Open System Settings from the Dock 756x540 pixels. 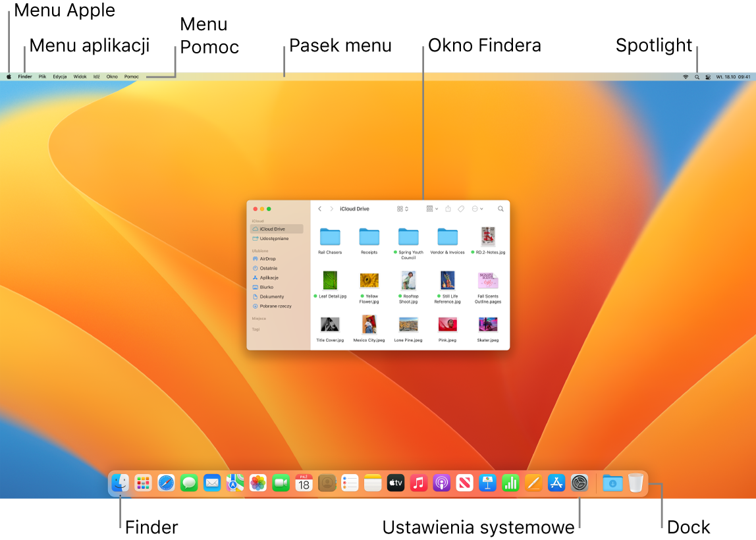pyautogui.click(x=579, y=482)
